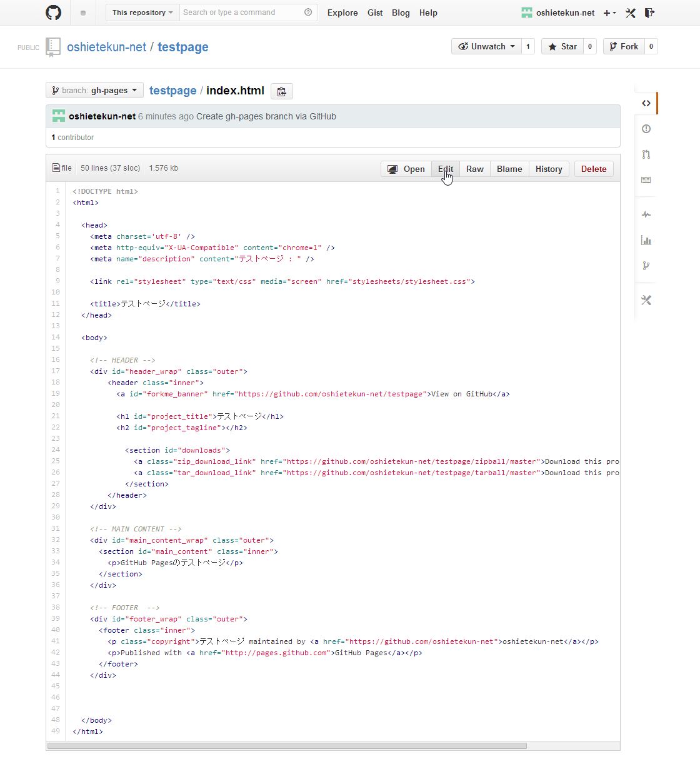Open Blog in the top navigation
700x769 pixels.
coord(401,13)
